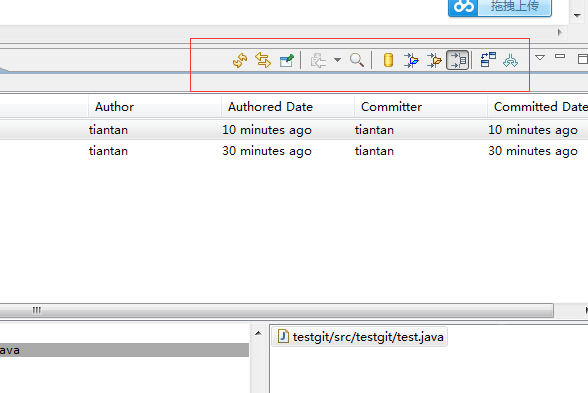Select Committer tiantan in 30 minutes ago row

[x=374, y=151]
